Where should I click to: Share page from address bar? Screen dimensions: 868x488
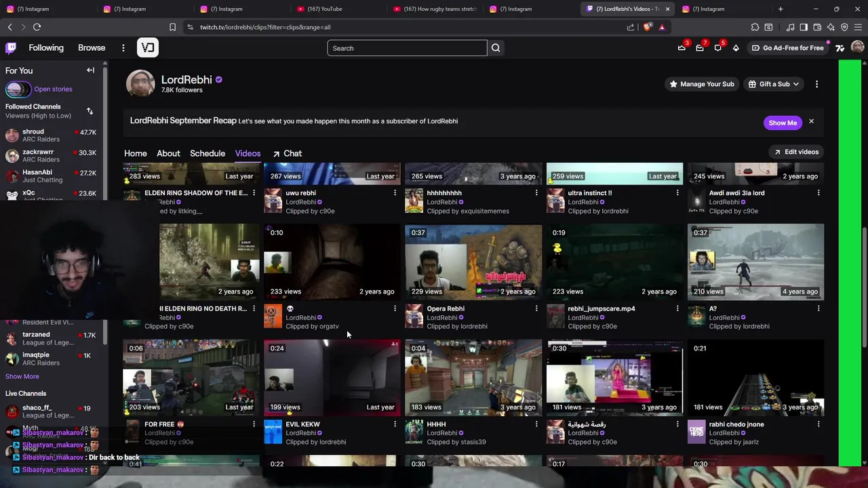(631, 27)
